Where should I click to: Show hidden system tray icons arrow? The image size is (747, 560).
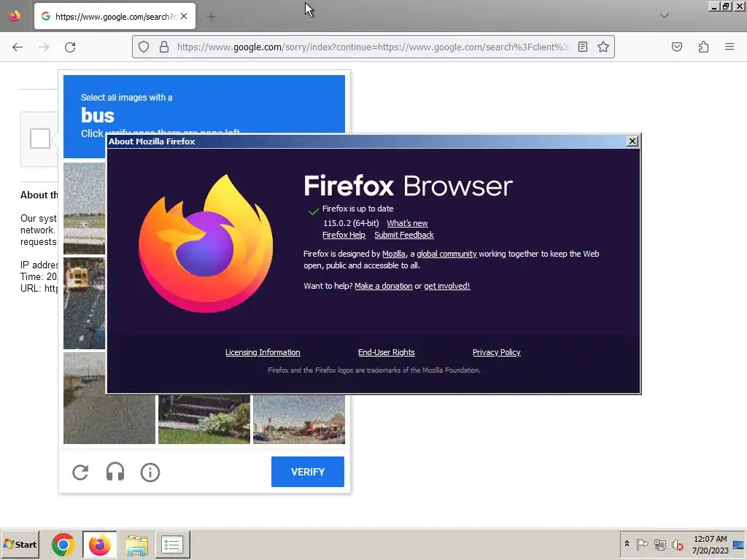pyautogui.click(x=627, y=544)
